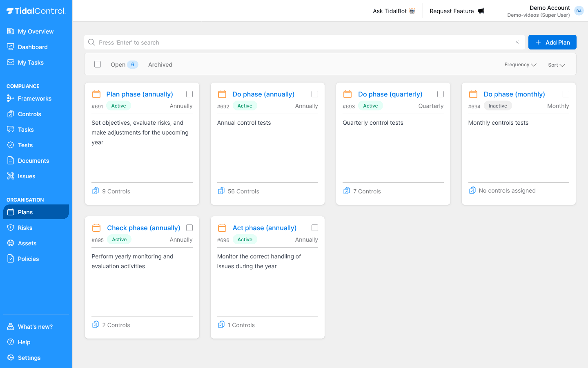The width and height of the screenshot is (588, 368).
Task: Select the Open plans tab
Action: (118, 65)
